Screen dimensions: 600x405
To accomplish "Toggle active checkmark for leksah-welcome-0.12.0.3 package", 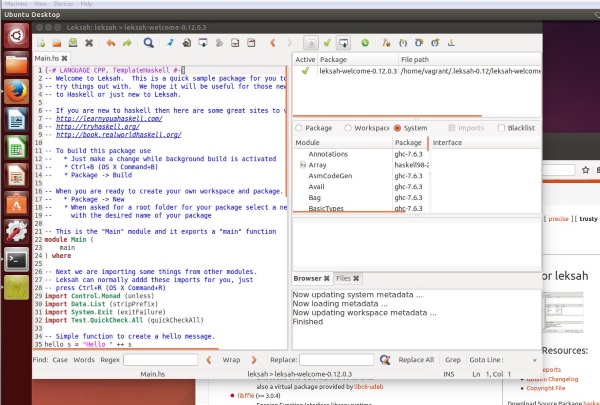I will coord(305,71).
